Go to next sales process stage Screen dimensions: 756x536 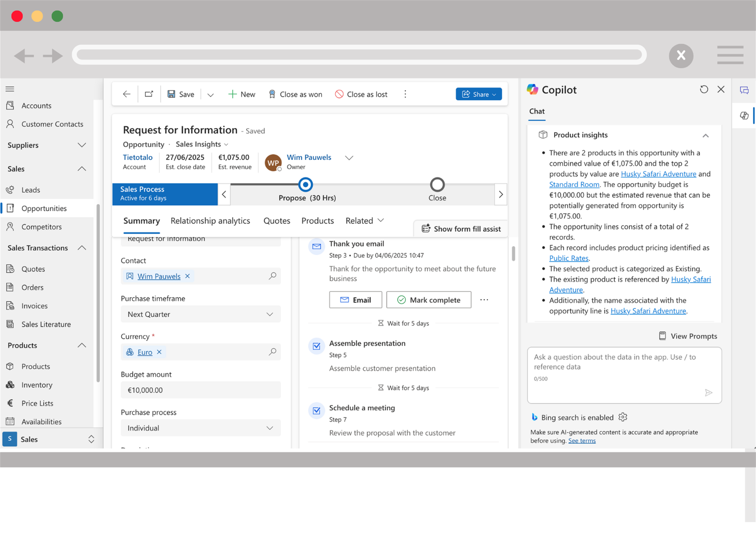click(500, 195)
